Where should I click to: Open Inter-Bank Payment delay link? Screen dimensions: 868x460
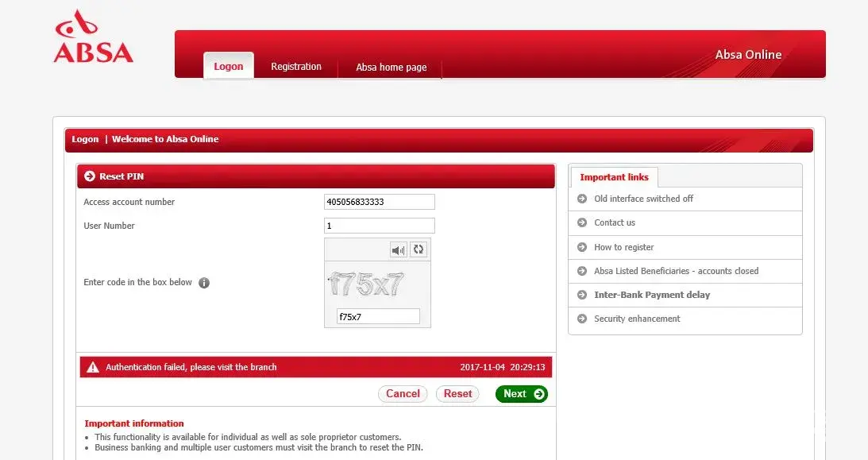click(652, 295)
